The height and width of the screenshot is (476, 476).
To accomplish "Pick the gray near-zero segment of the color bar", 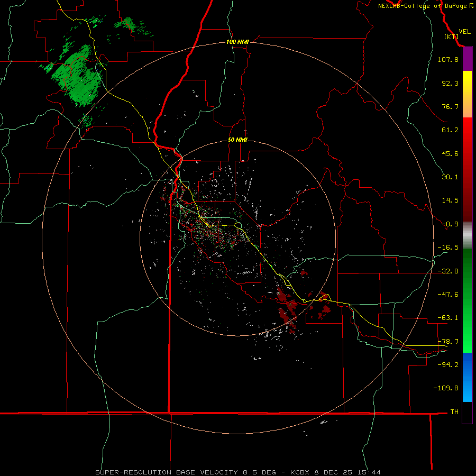I will coord(467,234).
